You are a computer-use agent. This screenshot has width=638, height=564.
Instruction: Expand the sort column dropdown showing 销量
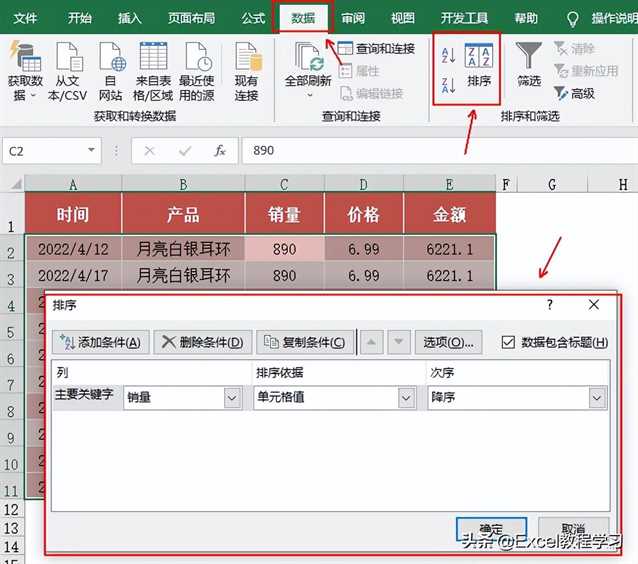[232, 398]
